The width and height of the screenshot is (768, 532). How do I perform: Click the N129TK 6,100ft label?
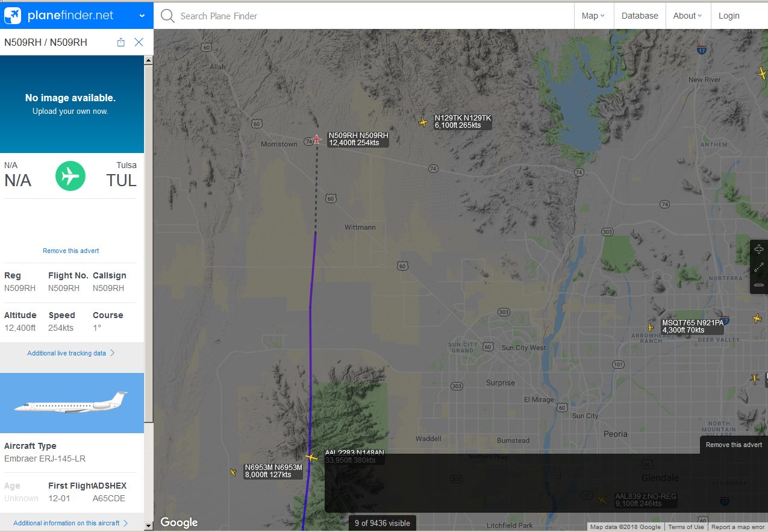[463, 122]
